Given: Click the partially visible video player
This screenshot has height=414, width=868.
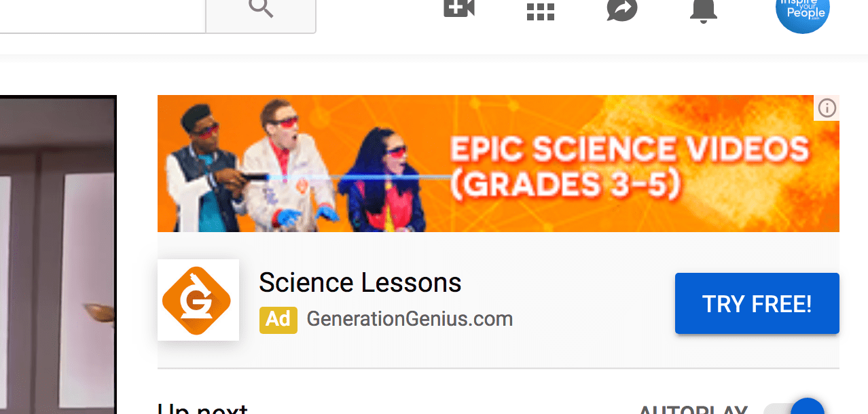Looking at the screenshot, I should point(58,255).
